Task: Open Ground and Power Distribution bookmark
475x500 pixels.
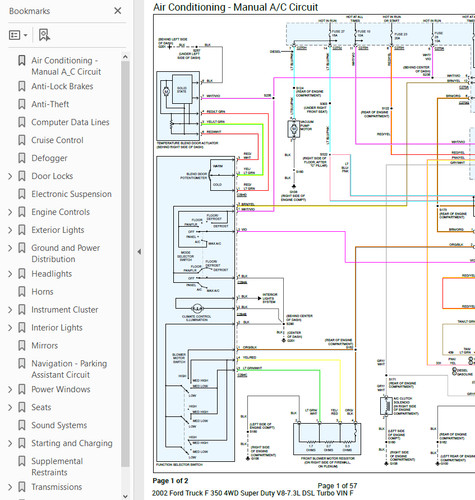Action: (66, 253)
